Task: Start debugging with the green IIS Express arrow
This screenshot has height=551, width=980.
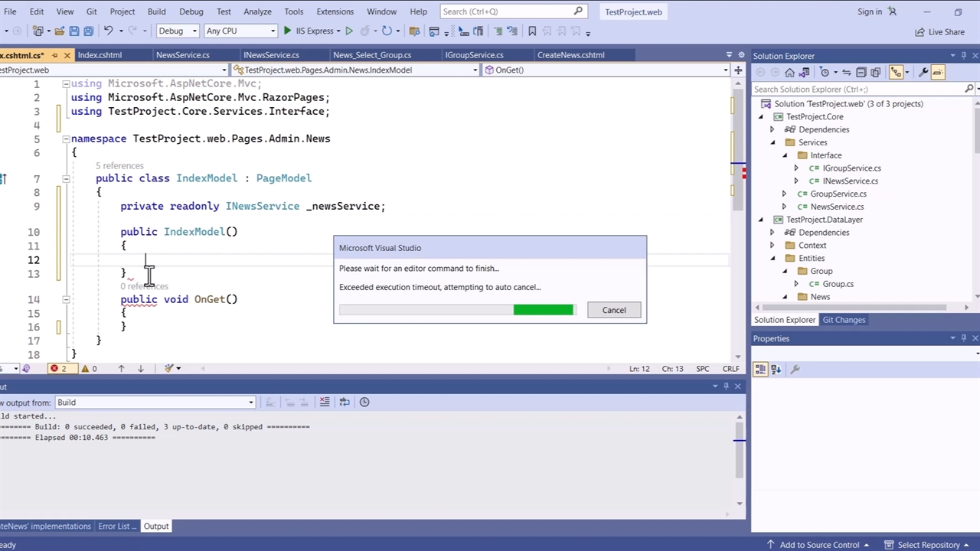Action: tap(288, 31)
